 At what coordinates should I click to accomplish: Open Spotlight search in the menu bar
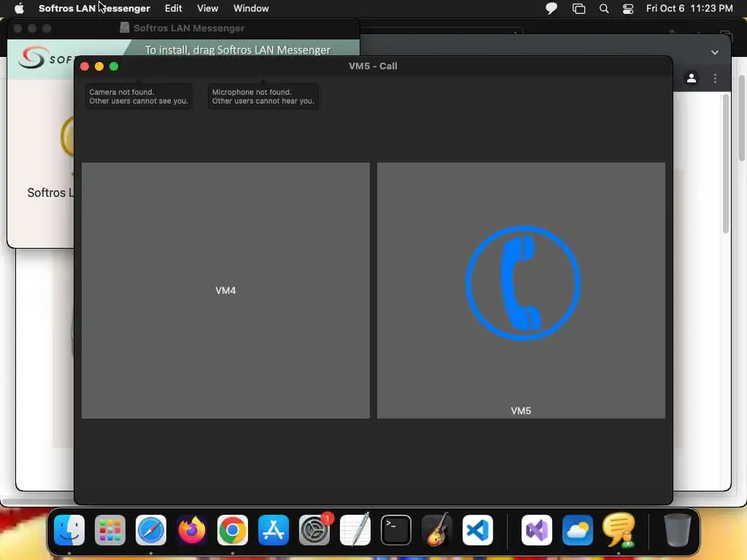click(x=603, y=8)
